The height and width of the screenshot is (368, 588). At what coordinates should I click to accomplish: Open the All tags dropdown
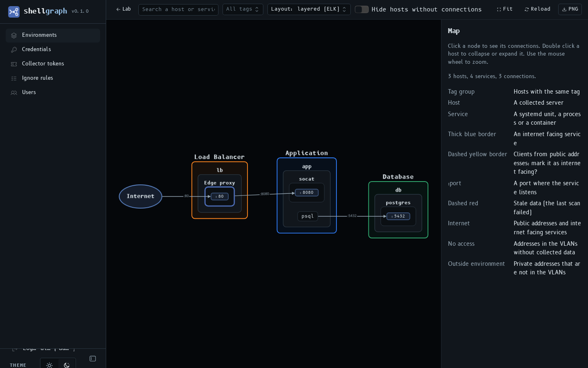243,9
